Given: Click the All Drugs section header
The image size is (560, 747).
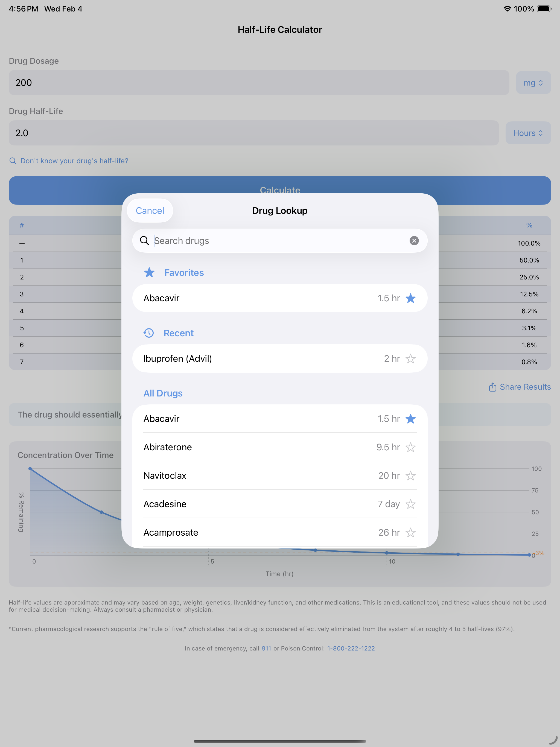Looking at the screenshot, I should pyautogui.click(x=163, y=393).
